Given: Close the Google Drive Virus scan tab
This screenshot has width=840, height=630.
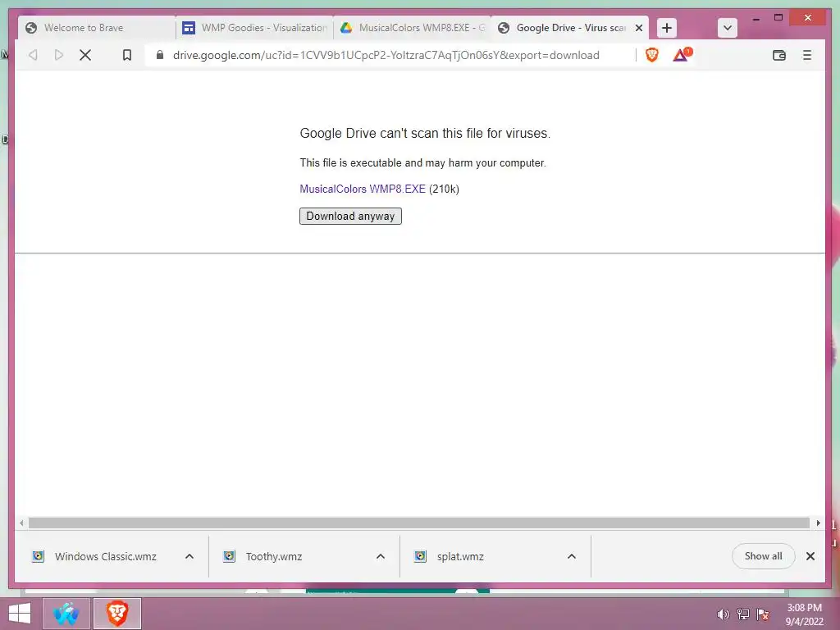Looking at the screenshot, I should (638, 28).
